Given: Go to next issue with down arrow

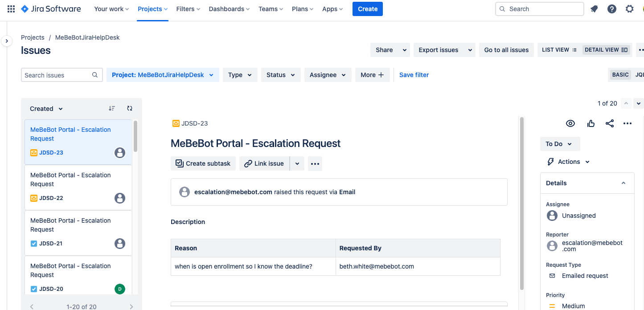Looking at the screenshot, I should point(639,103).
